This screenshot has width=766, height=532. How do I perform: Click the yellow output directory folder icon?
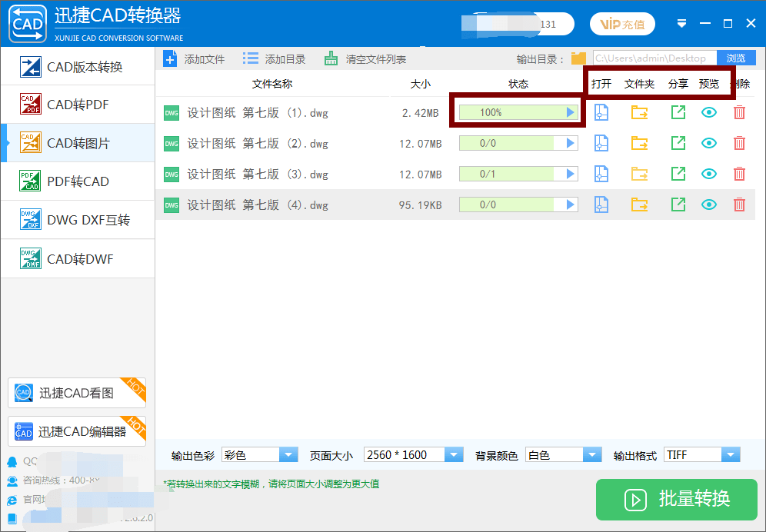(578, 58)
